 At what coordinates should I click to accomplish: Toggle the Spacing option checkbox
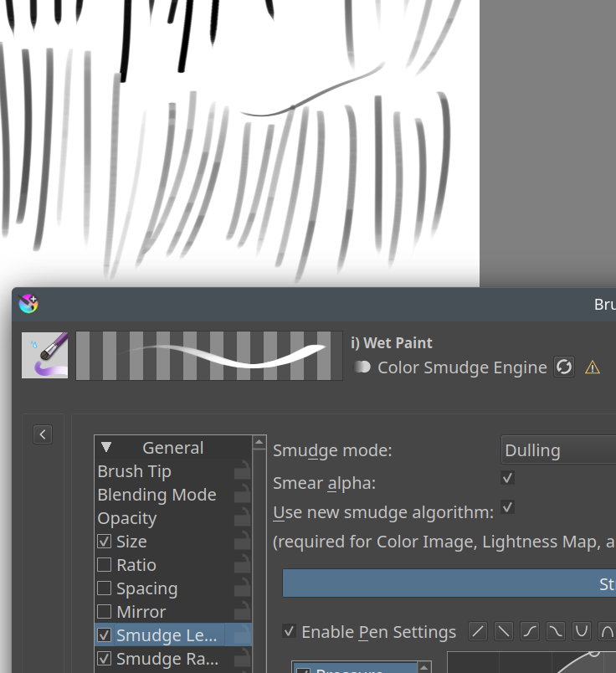[x=105, y=588]
